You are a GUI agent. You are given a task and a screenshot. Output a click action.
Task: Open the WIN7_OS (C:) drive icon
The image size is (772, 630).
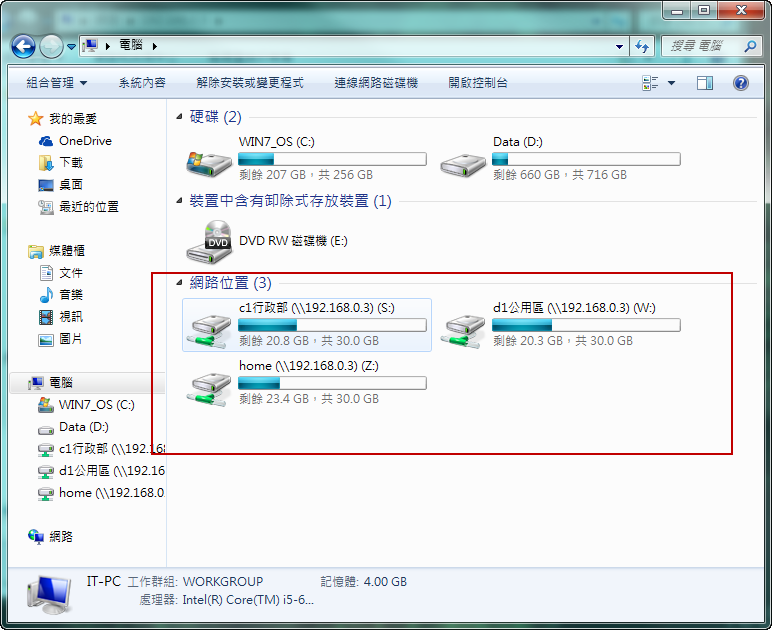point(208,161)
